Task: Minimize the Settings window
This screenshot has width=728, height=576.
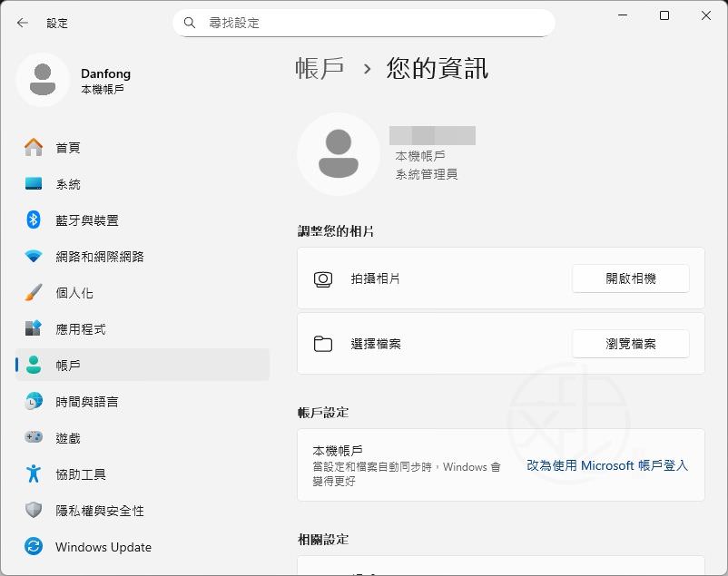Action: tap(623, 15)
